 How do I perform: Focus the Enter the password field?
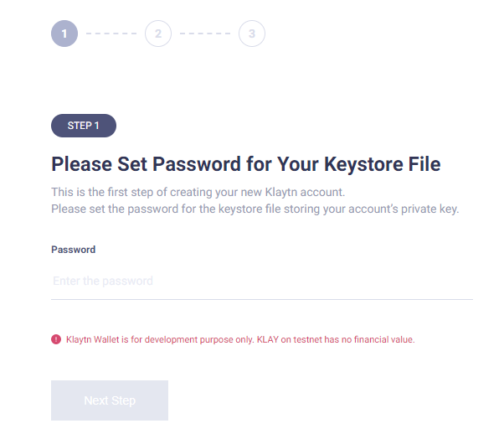[262, 281]
